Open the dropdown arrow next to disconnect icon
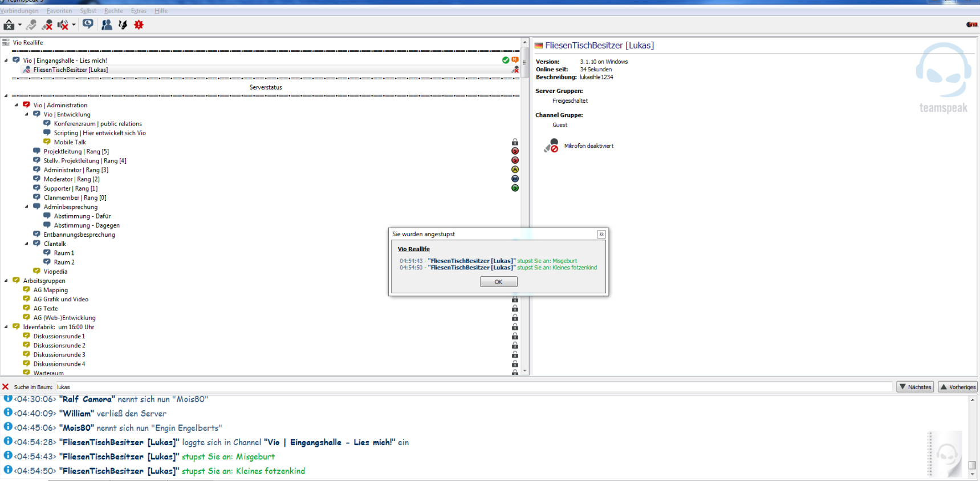Image resolution: width=980 pixels, height=481 pixels. point(20,25)
